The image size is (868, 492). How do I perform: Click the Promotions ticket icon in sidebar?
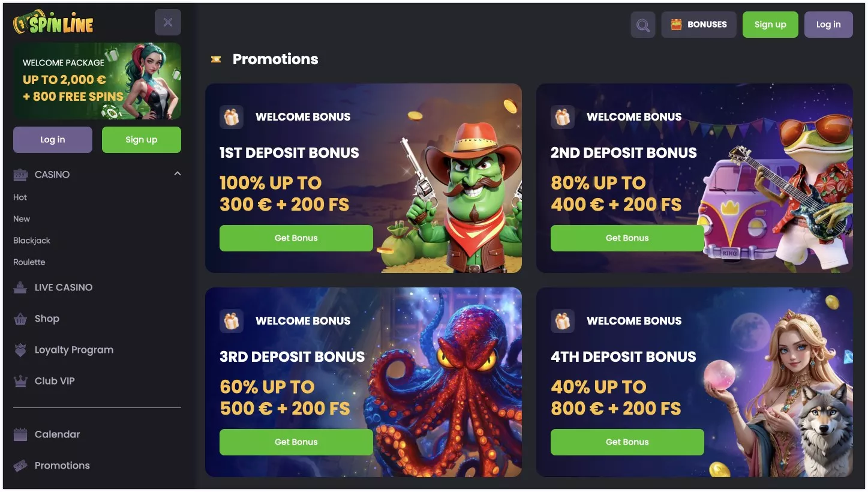point(20,466)
